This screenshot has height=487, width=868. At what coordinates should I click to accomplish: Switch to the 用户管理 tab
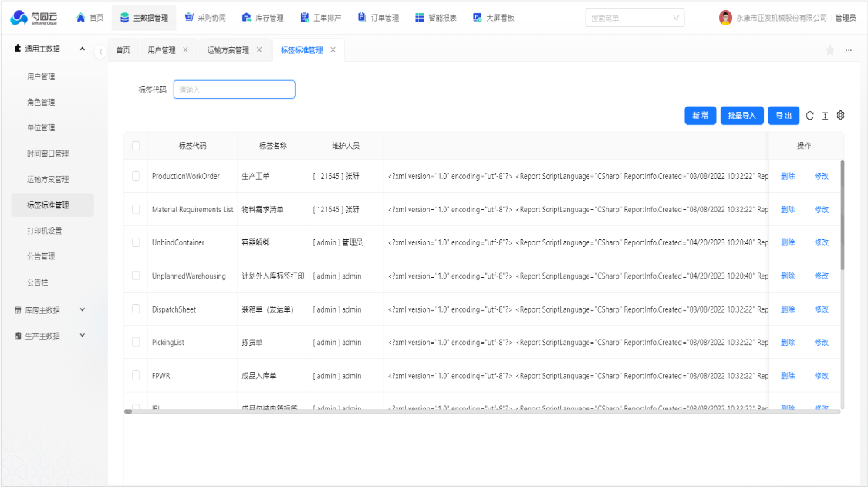[x=162, y=50]
